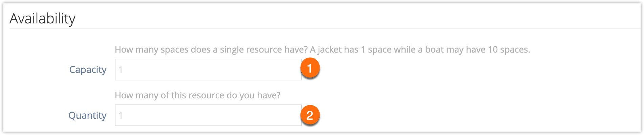This screenshot has height=135, width=644.
Task: Select the orange number 1 marker
Action: pos(310,68)
